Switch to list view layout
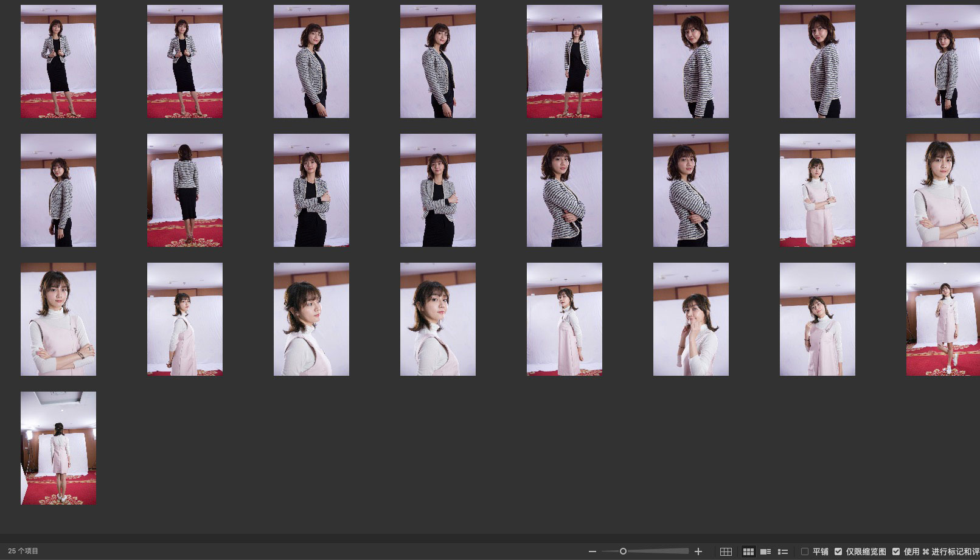Screen dimensions: 980x560 tap(783, 551)
